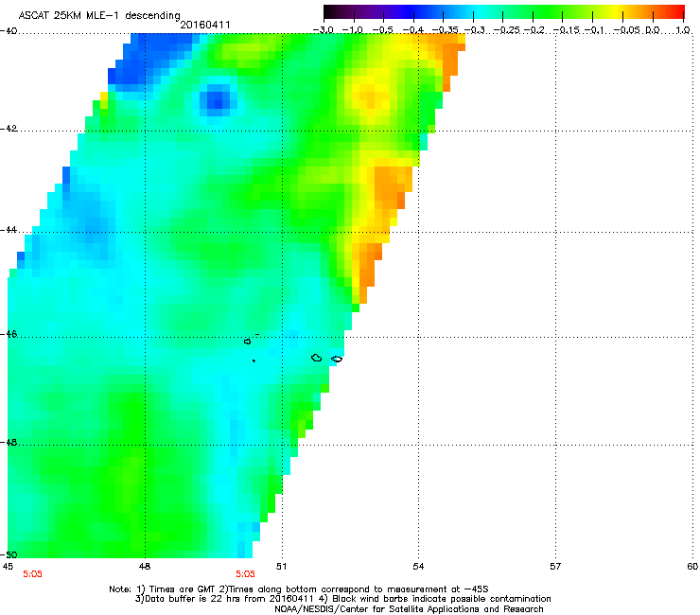Select the 1.0 colorbar maximum label
700x615 pixels.
tap(683, 30)
